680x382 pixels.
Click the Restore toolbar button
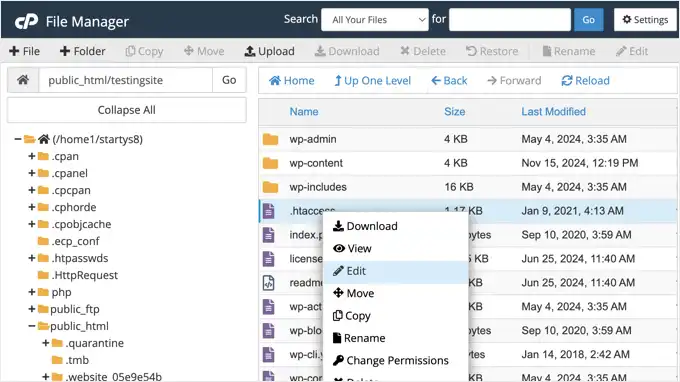[x=492, y=51]
